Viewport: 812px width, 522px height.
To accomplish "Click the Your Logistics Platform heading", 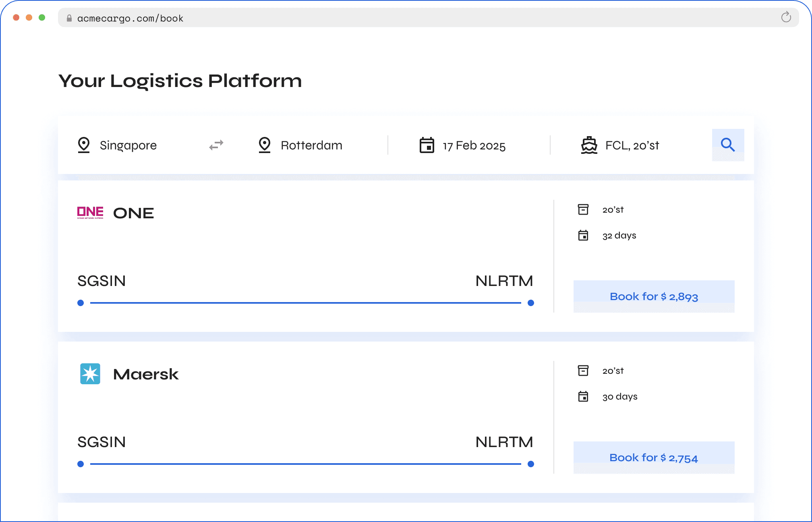I will pyautogui.click(x=180, y=81).
